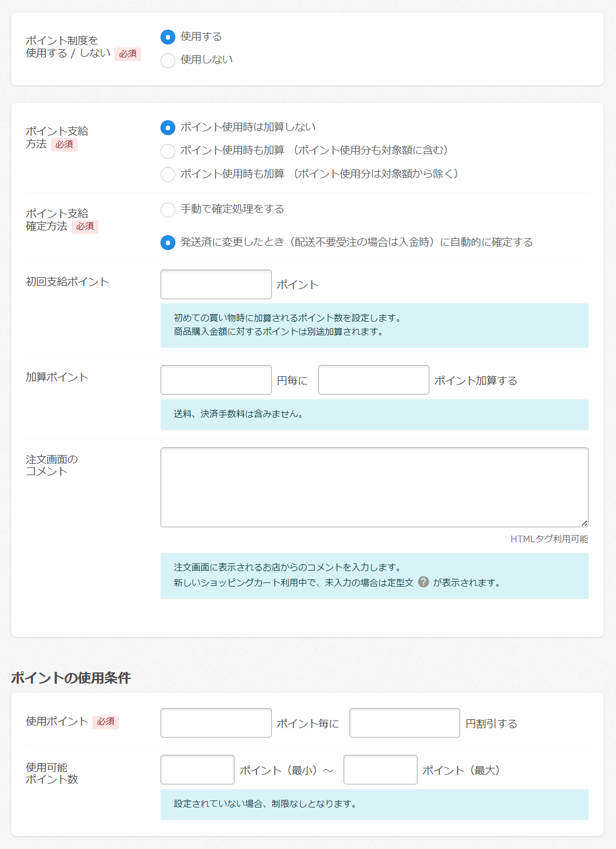Focus the ポイント毎に field in 使用ポイント
The height and width of the screenshot is (849, 616).
216,723
